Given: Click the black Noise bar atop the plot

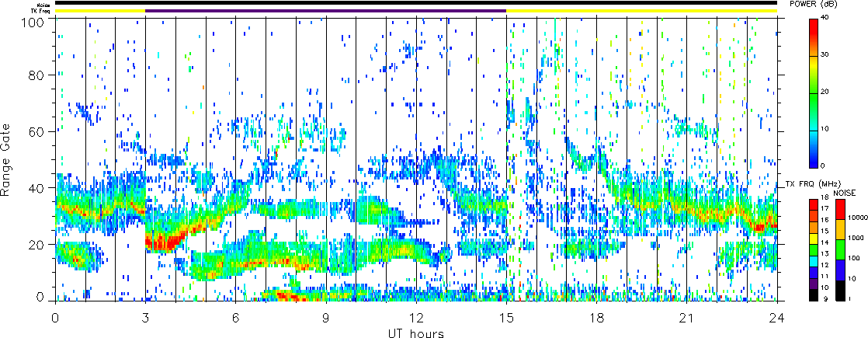Looking at the screenshot, I should (416, 5).
